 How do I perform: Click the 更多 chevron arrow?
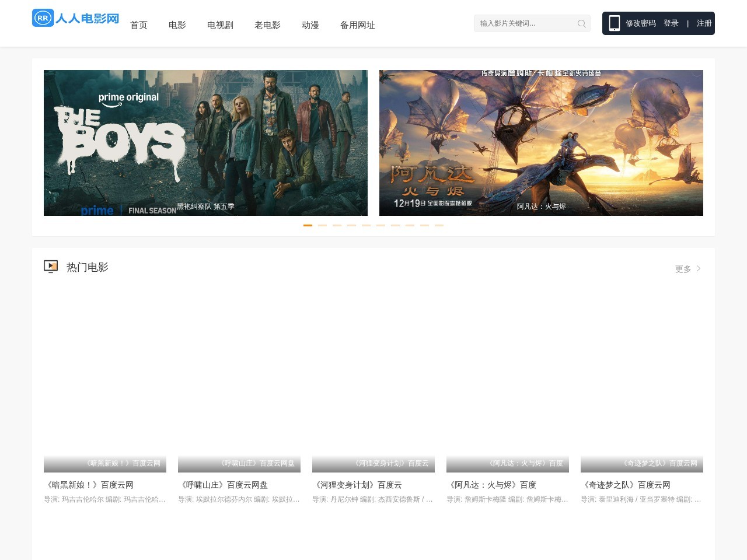(699, 268)
